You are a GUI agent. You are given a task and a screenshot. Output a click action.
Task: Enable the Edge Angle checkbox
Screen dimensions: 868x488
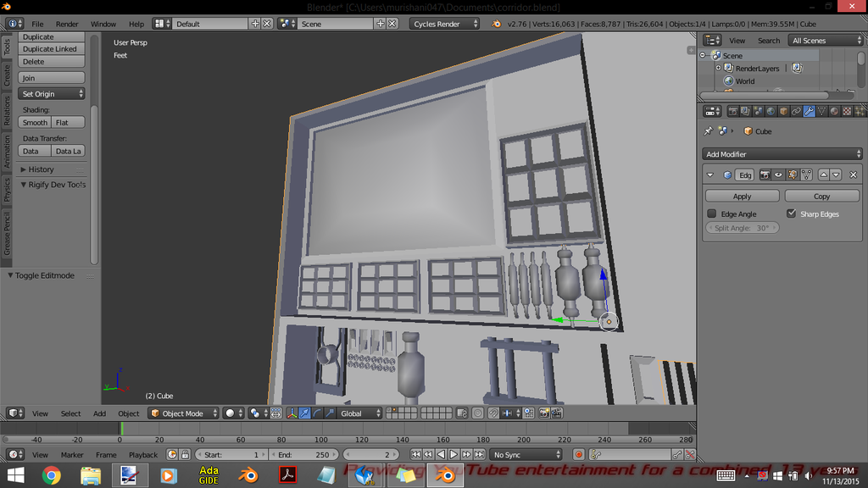point(712,214)
